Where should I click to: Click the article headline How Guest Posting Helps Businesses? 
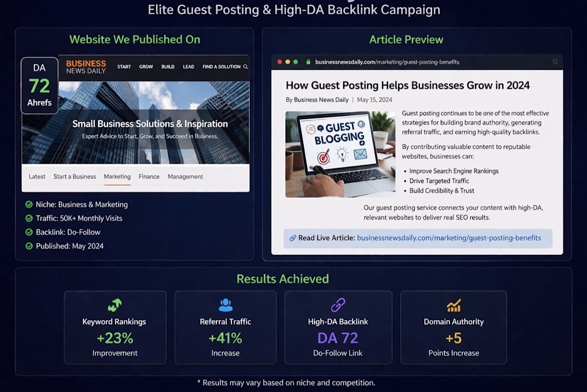(408, 85)
